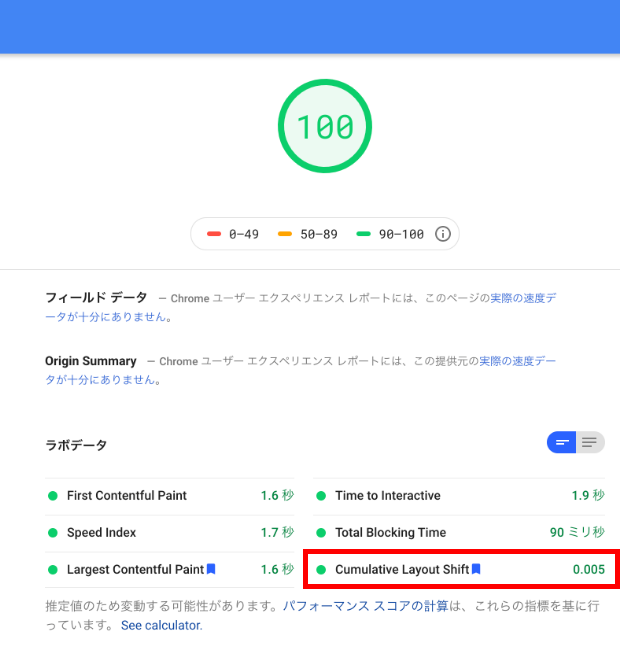Open the See calculator link
Viewport: 620px width, 651px height.
tap(161, 625)
